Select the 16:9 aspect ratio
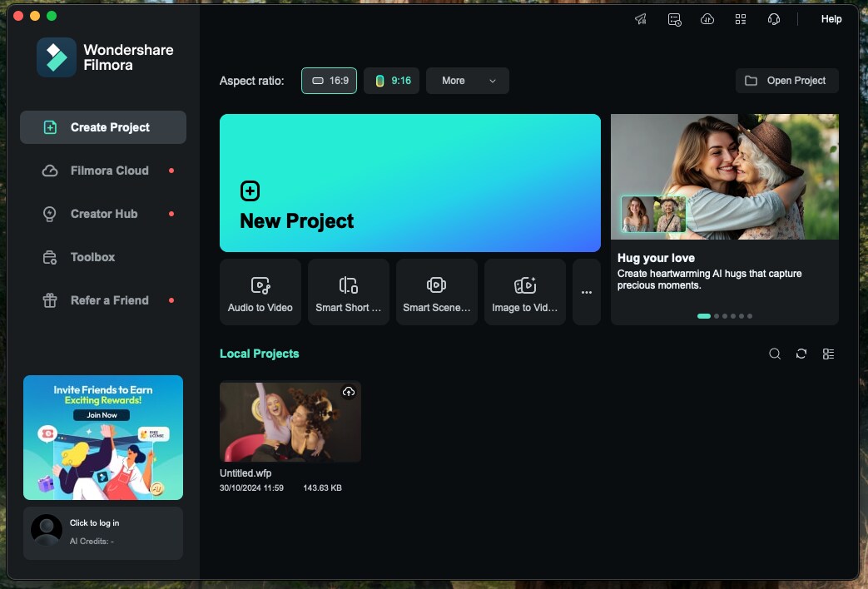 tap(330, 81)
